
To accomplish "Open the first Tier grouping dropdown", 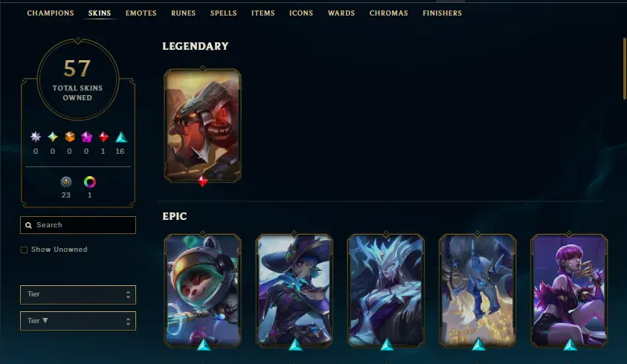I will coord(78,294).
